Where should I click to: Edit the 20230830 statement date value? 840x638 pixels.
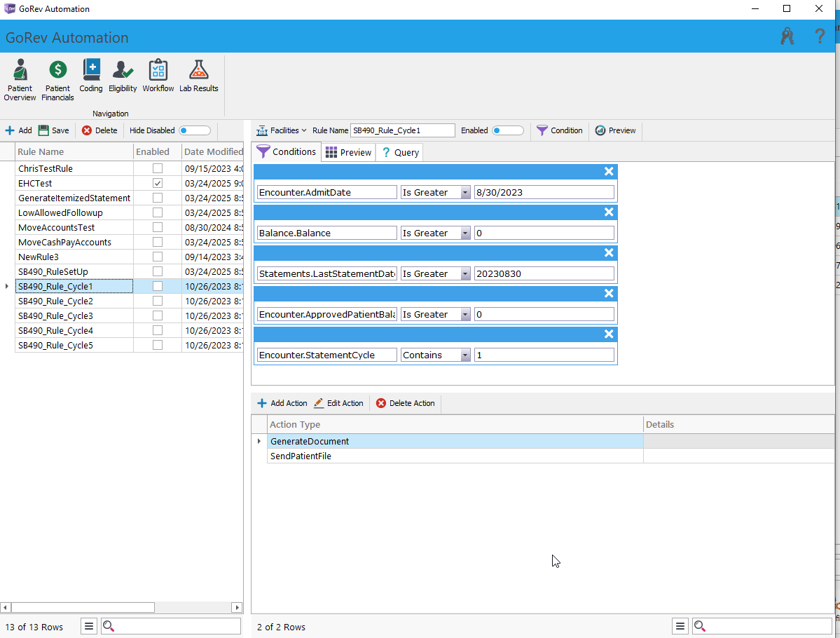(x=544, y=274)
